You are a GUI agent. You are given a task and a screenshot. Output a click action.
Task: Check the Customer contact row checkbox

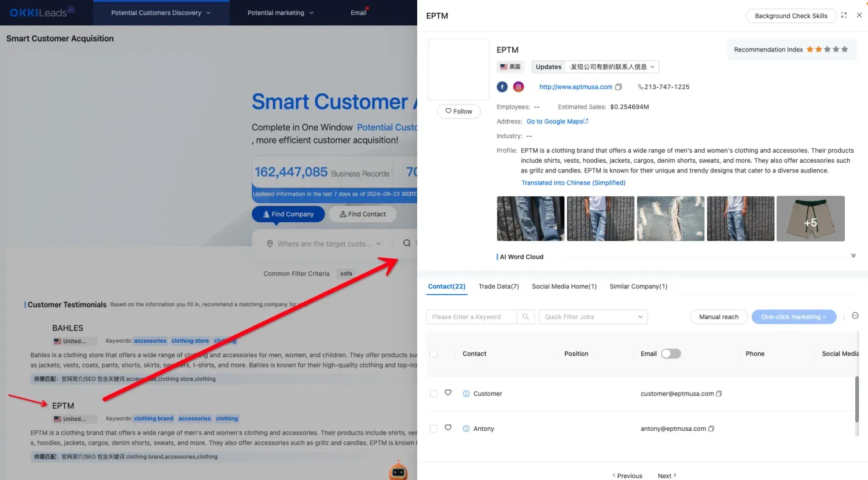tap(433, 394)
